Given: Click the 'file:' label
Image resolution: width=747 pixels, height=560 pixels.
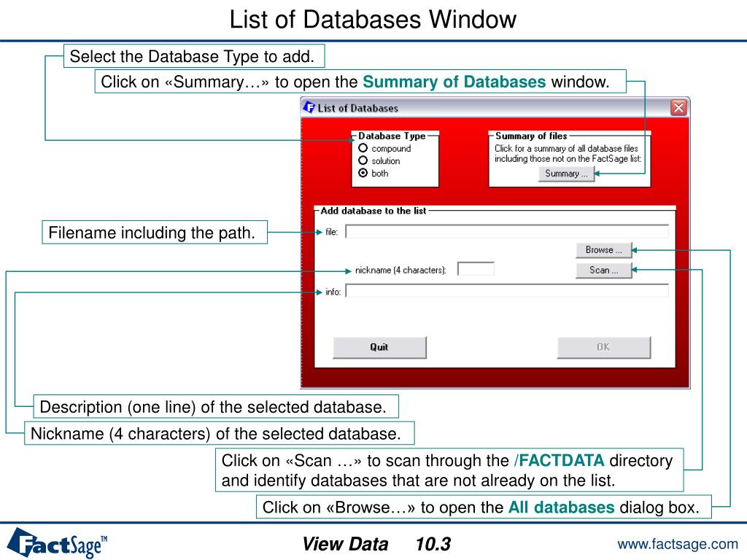Looking at the screenshot, I should [332, 232].
